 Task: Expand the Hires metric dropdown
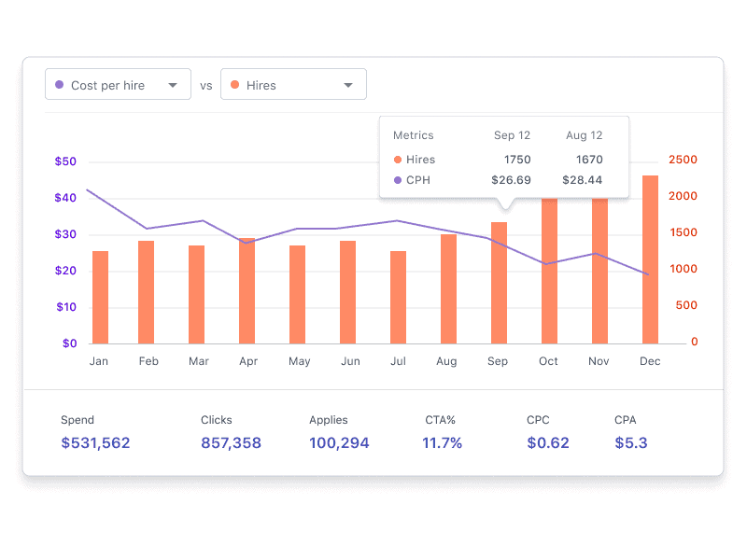(x=293, y=85)
